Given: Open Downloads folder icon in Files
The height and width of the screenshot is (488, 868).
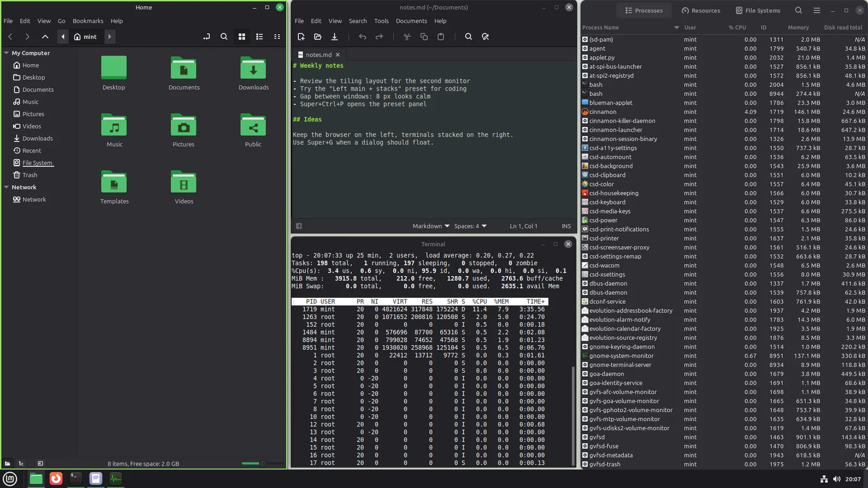Looking at the screenshot, I should click(x=253, y=68).
